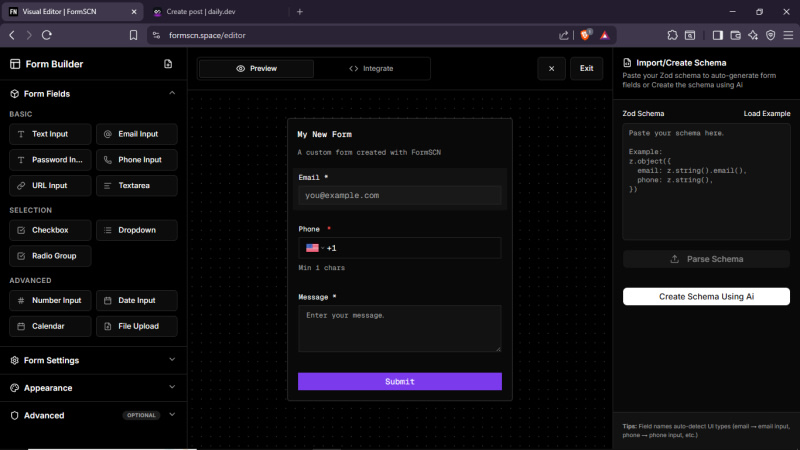800x450 pixels.
Task: Open the browser hamburger menu
Action: point(788,35)
